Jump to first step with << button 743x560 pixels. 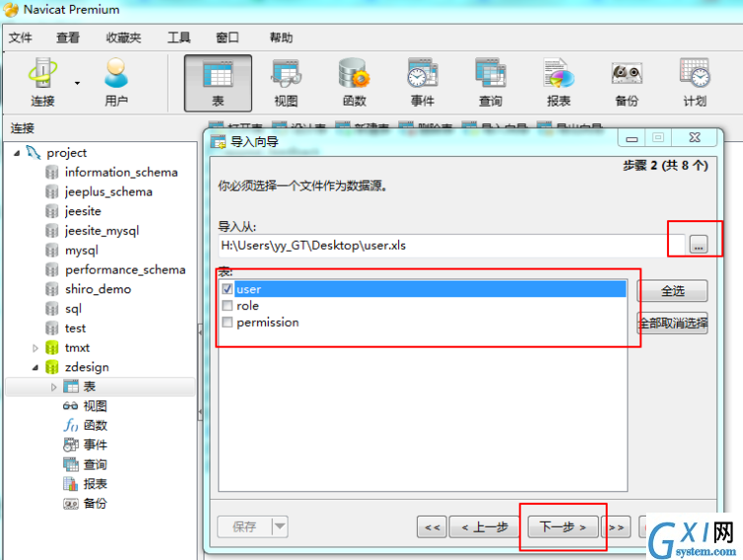tap(432, 526)
